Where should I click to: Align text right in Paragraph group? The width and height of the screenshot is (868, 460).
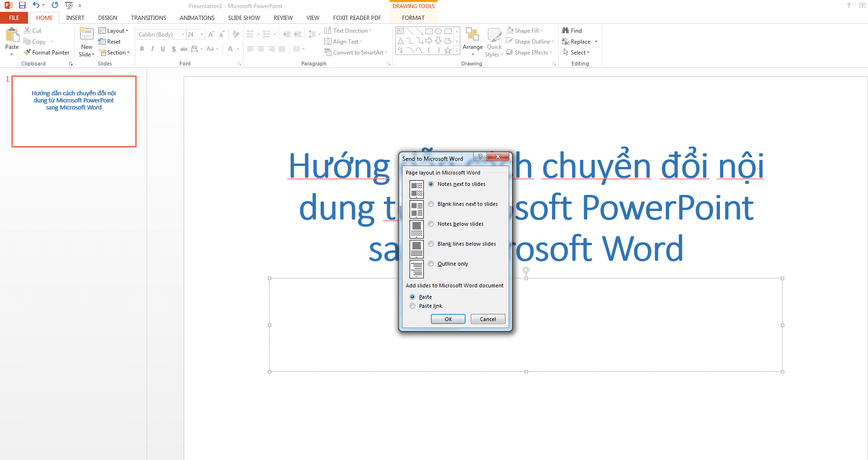click(x=271, y=49)
